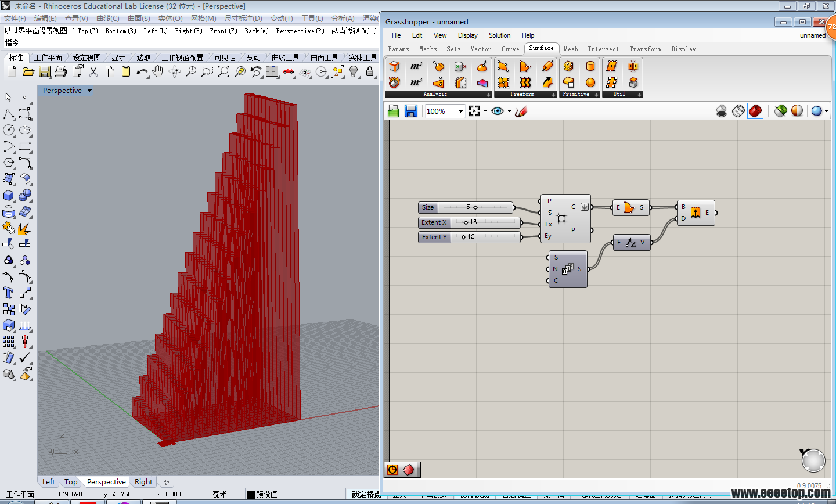Toggle the red gem icon at canvas bottom-left

coord(409,470)
